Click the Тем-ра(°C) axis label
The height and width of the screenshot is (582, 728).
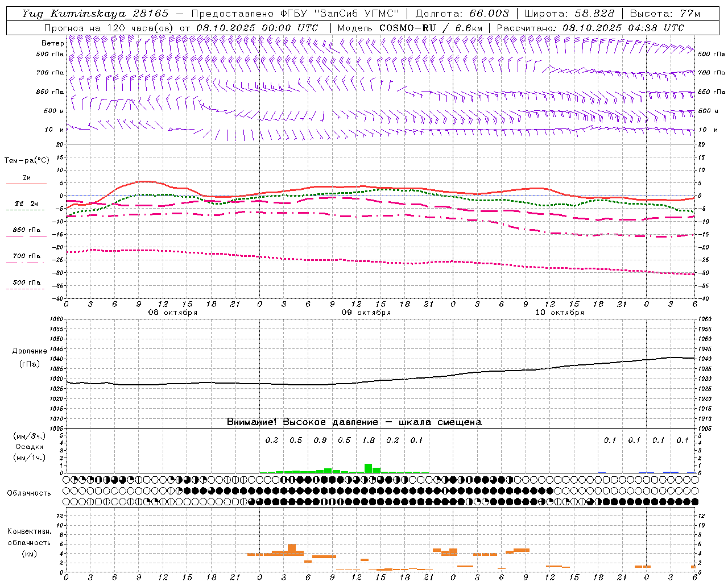click(x=27, y=160)
